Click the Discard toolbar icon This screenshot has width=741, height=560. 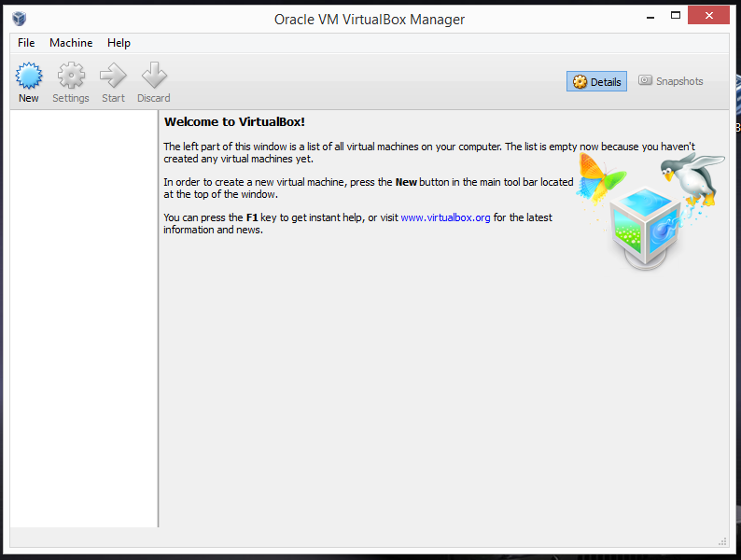(154, 77)
